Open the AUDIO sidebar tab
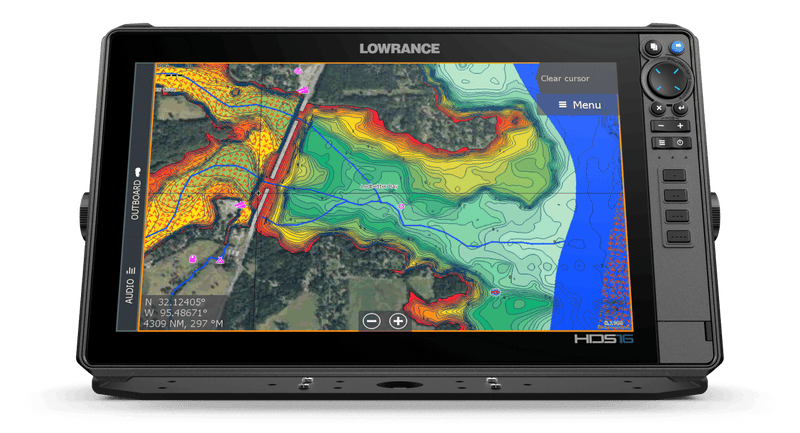 click(131, 284)
